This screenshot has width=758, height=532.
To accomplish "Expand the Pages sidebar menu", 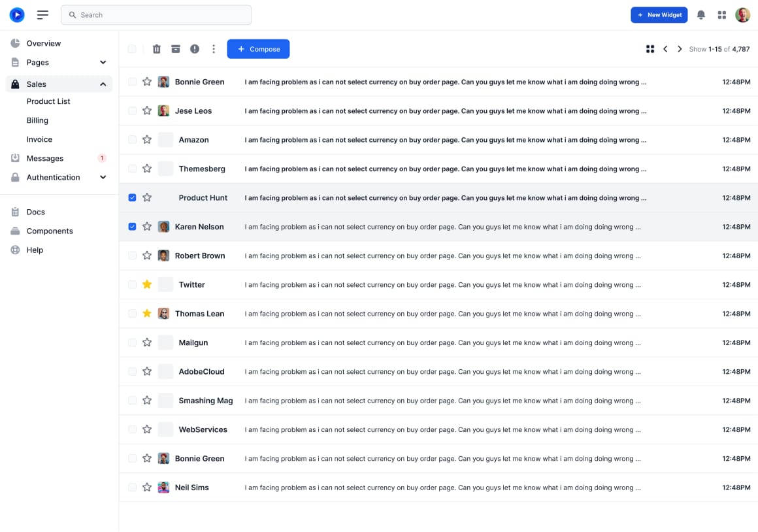I will pyautogui.click(x=103, y=63).
